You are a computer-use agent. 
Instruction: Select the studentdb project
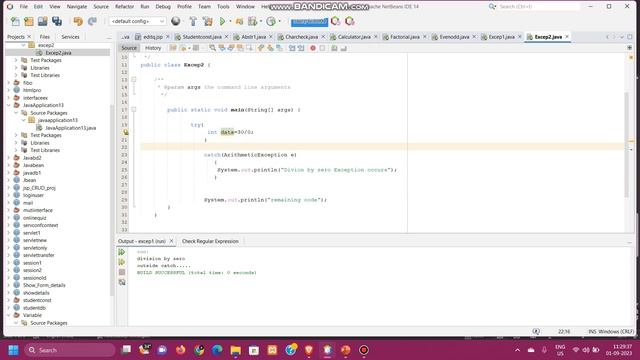tap(34, 308)
